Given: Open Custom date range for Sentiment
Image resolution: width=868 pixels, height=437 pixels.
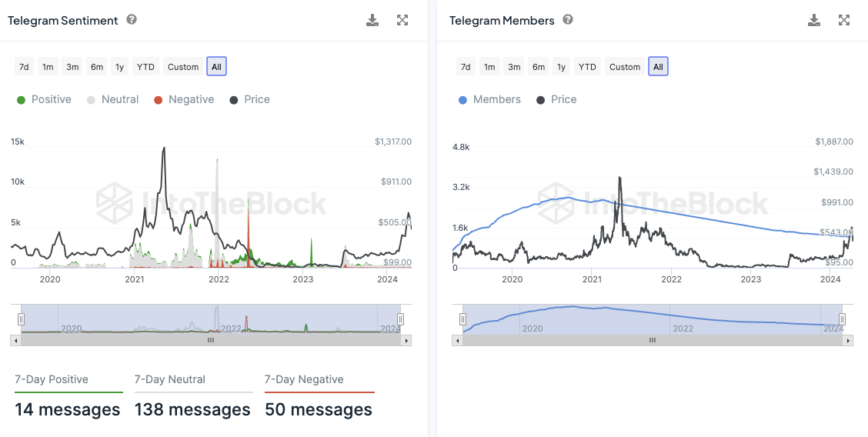Looking at the screenshot, I should click(x=183, y=67).
